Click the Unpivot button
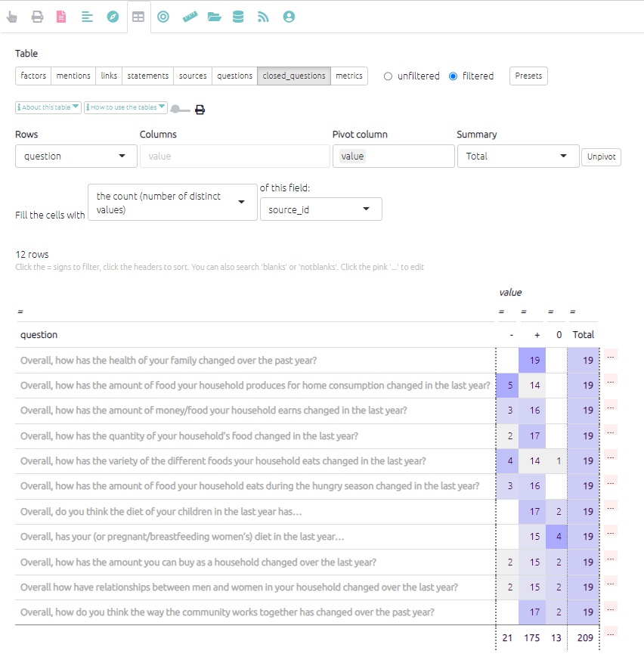The width and height of the screenshot is (644, 660). [x=600, y=157]
